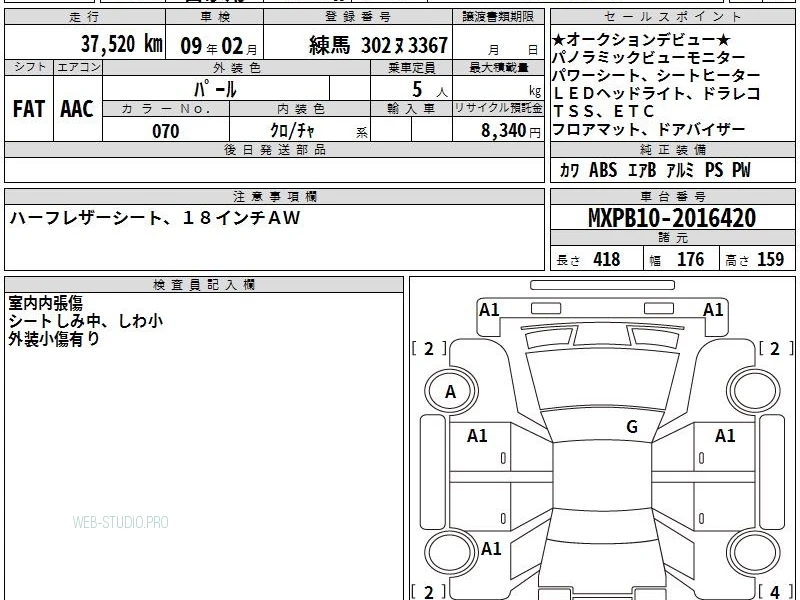Select the length value 418

[607, 259]
